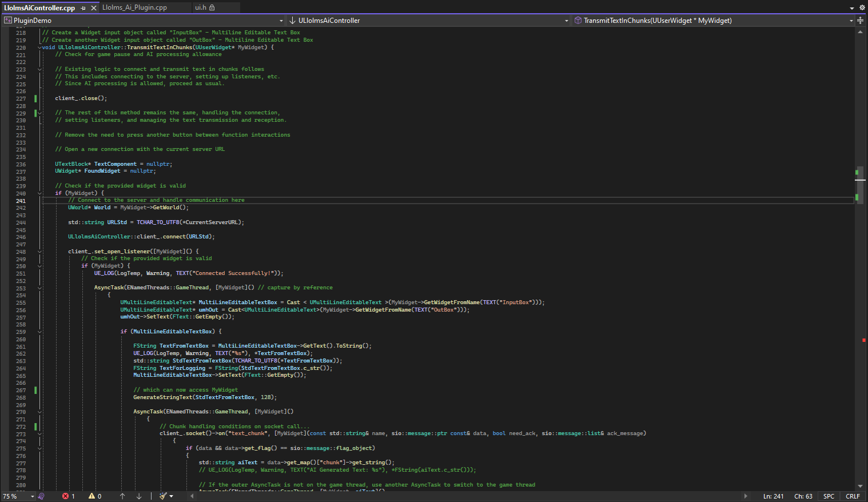This screenshot has width=868, height=502.
Task: Open the active files list dropdown arrow
Action: click(852, 8)
